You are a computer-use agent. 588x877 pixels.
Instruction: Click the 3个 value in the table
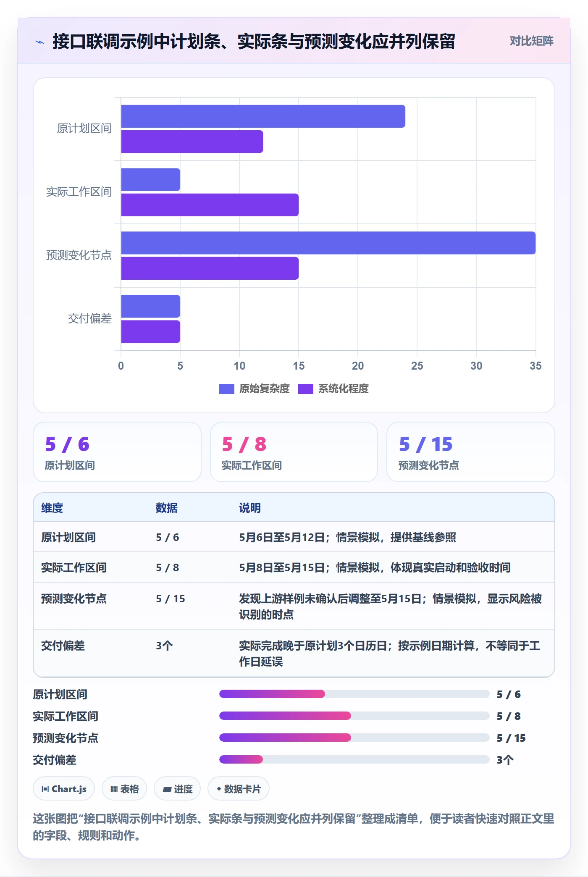click(164, 646)
